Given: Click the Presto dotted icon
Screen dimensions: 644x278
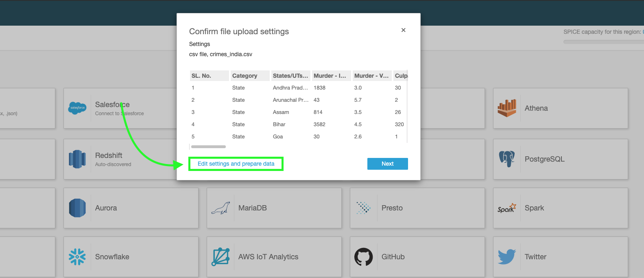Looking at the screenshot, I should (364, 208).
